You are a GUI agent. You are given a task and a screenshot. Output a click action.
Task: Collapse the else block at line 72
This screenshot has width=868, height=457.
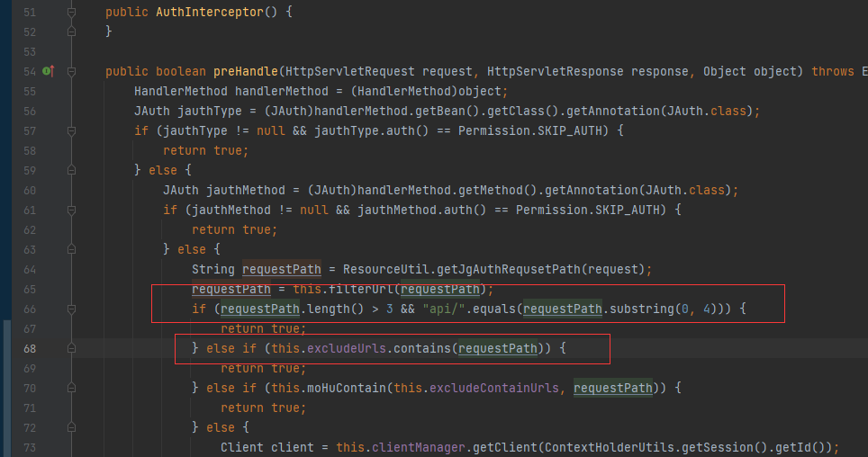point(71,427)
